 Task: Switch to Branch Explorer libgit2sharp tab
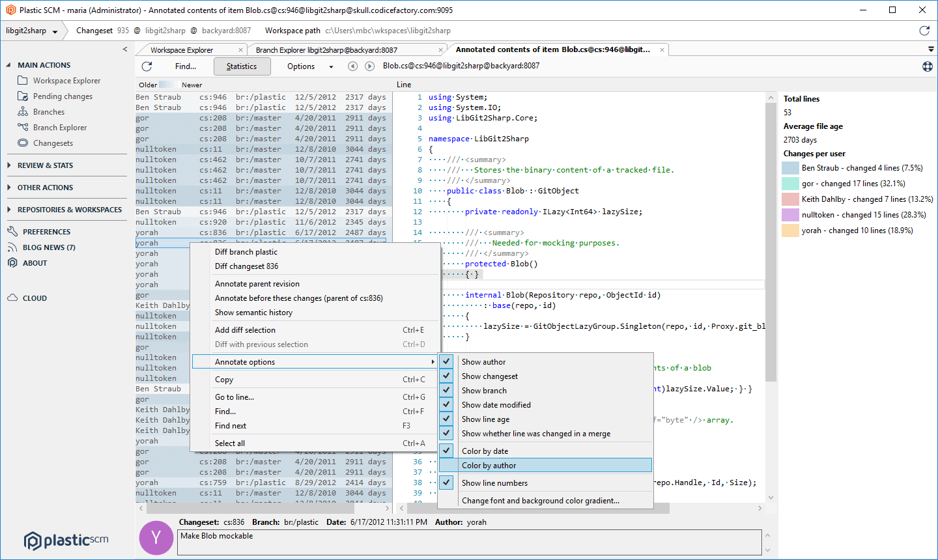click(326, 49)
